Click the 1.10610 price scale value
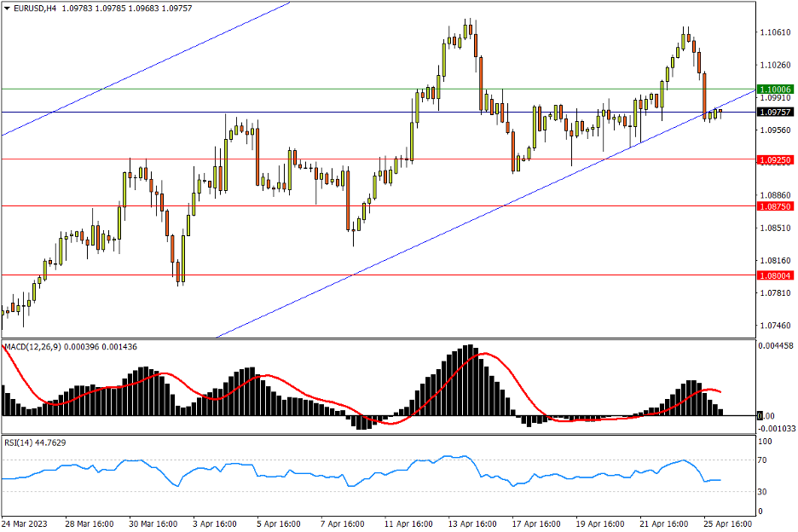The width and height of the screenshot is (798, 532). pyautogui.click(x=774, y=32)
